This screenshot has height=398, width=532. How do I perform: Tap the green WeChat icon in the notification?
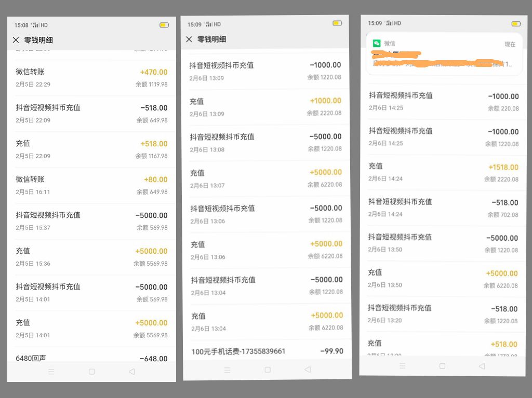(x=377, y=43)
